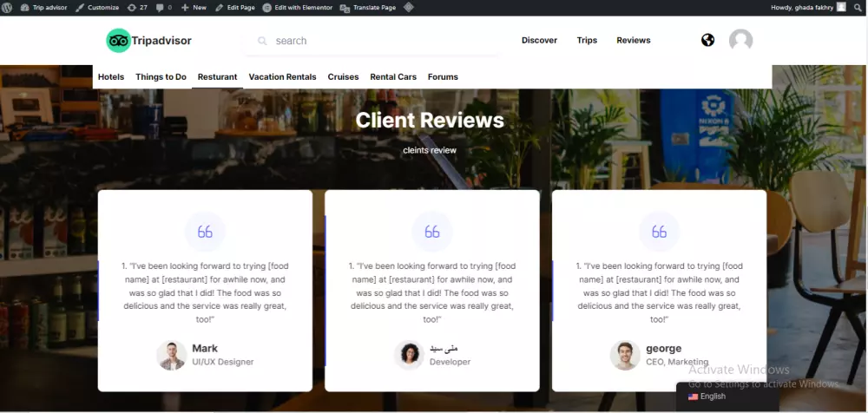Add new content with the New button
The height and width of the screenshot is (413, 868).
(194, 8)
